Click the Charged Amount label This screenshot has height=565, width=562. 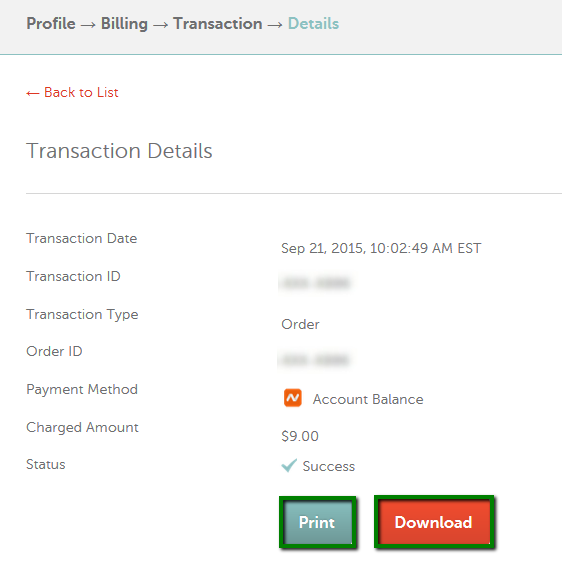pos(82,428)
